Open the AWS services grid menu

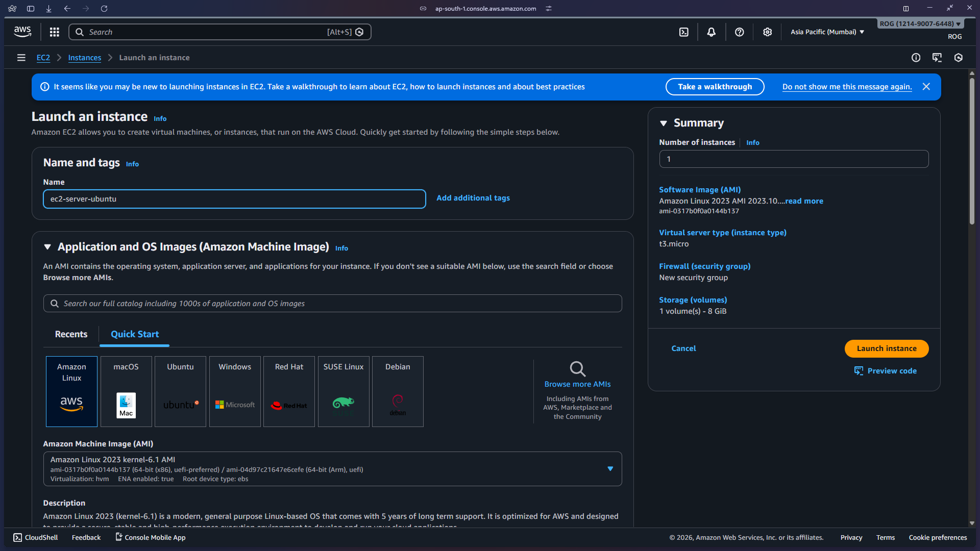point(54,32)
